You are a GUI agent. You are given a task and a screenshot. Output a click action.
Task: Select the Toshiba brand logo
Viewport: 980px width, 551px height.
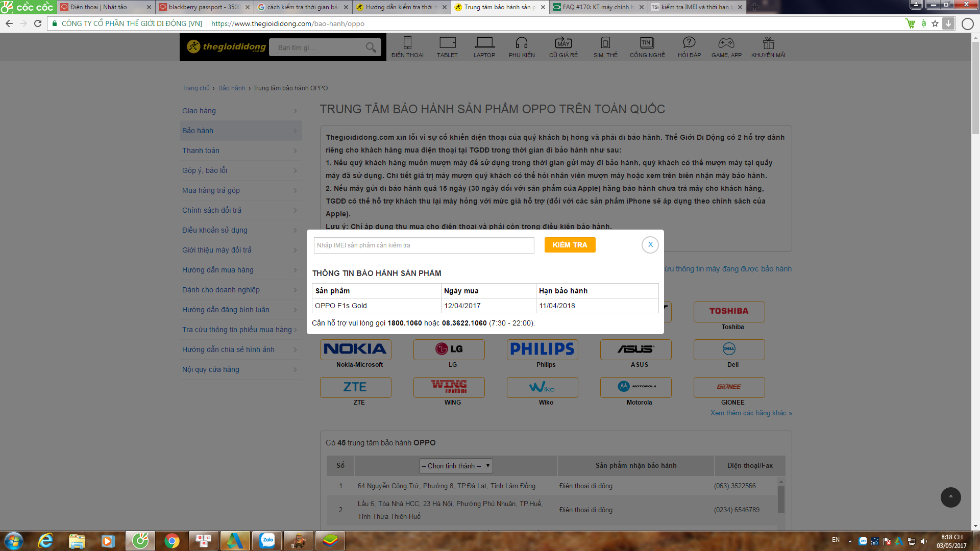(729, 312)
